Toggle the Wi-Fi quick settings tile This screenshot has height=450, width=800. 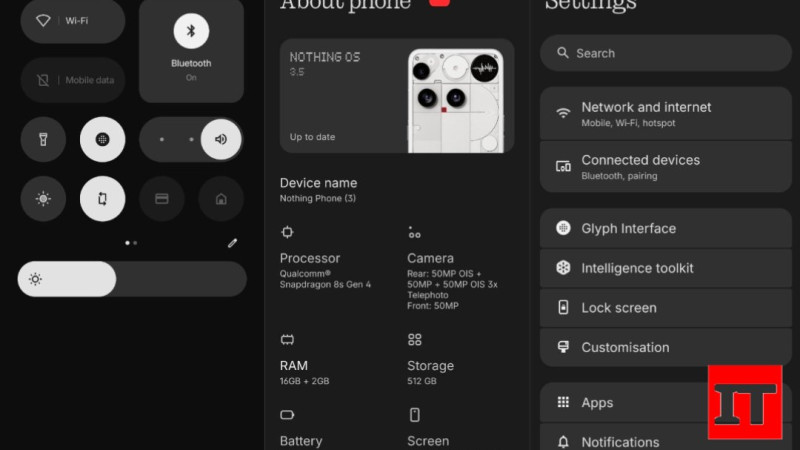(72, 21)
